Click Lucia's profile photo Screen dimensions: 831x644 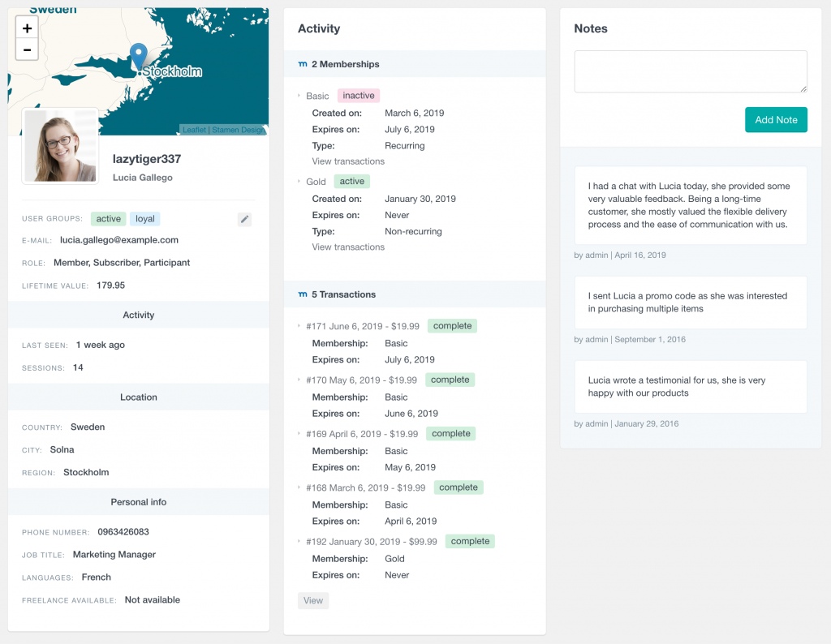coord(60,145)
